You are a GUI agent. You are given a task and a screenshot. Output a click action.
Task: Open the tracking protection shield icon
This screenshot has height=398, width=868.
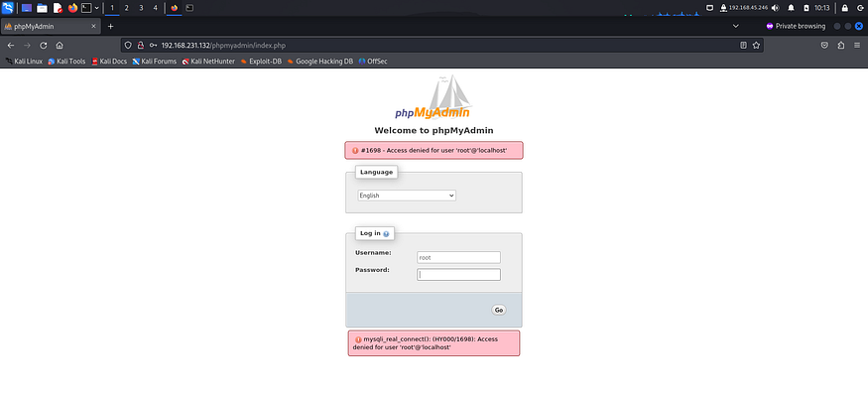click(x=128, y=46)
